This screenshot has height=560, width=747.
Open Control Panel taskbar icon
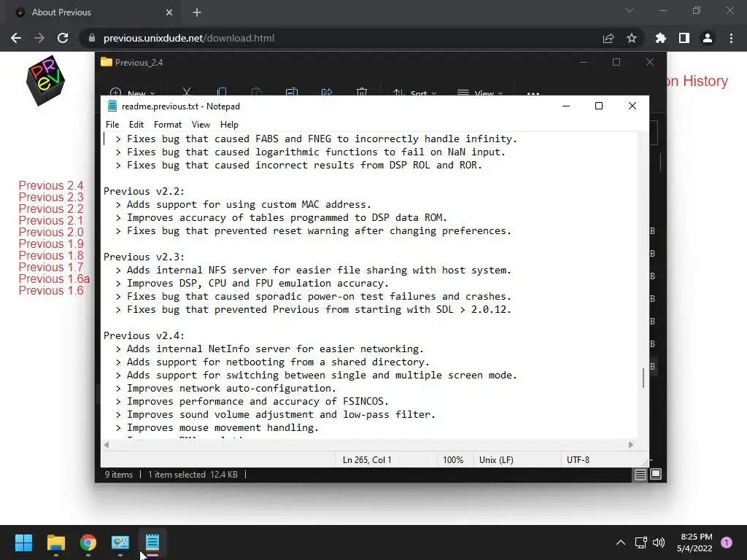tap(120, 542)
